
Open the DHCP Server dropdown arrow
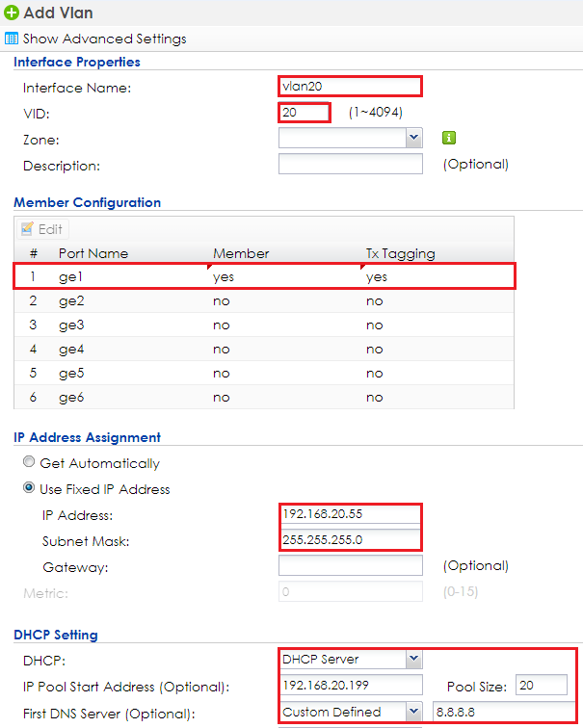[x=414, y=659]
